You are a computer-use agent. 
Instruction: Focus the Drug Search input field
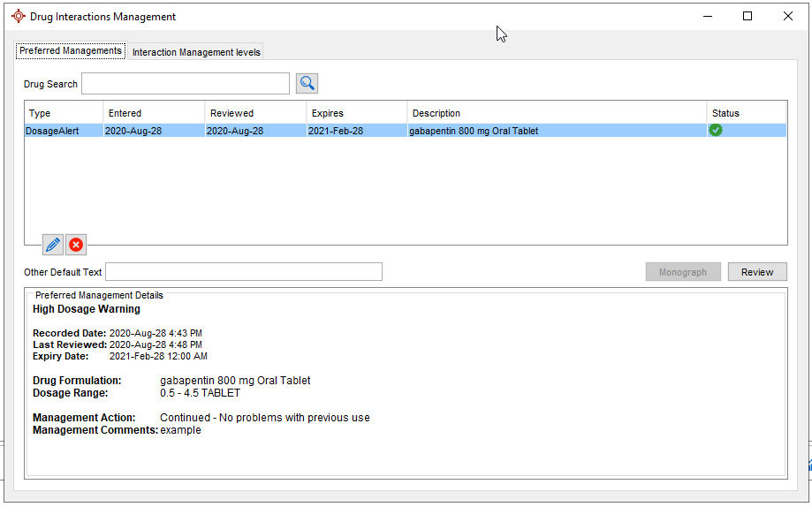186,84
